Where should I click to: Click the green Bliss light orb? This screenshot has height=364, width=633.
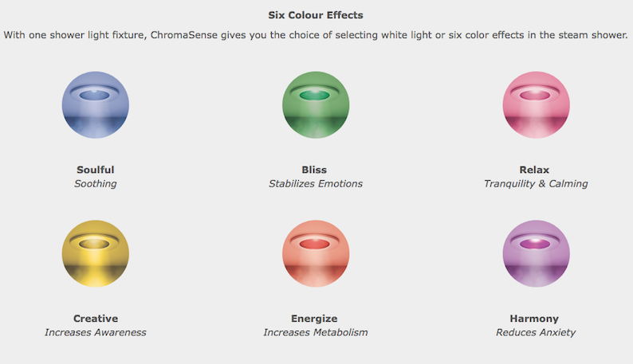click(x=316, y=105)
